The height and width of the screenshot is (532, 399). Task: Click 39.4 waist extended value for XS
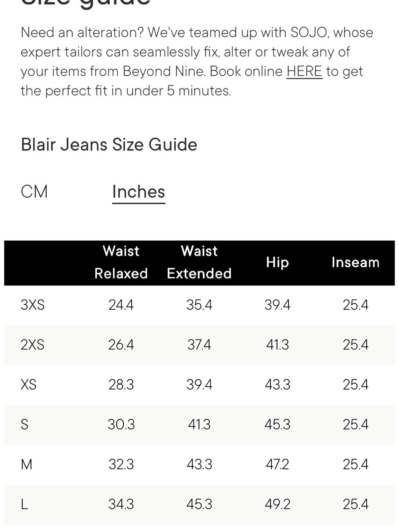pos(199,385)
